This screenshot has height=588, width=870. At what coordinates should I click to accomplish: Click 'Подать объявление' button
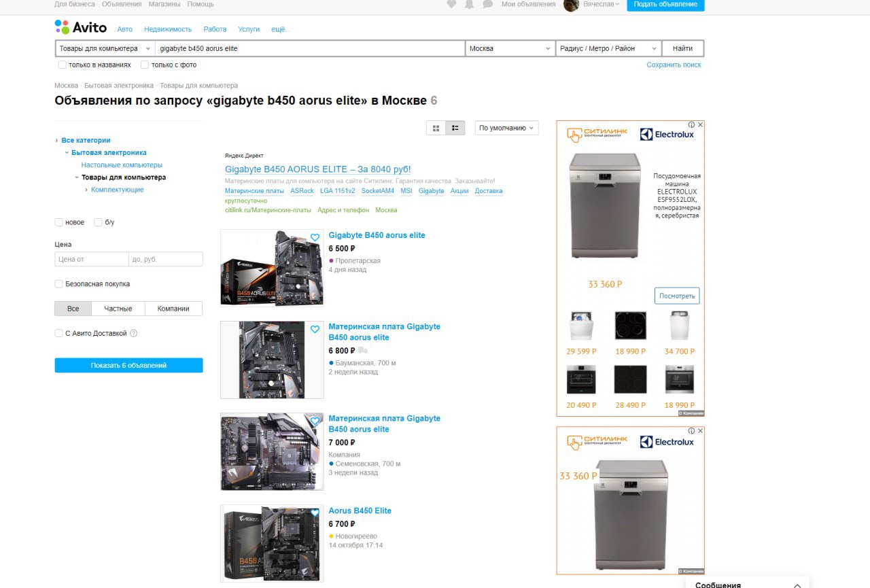click(x=665, y=5)
